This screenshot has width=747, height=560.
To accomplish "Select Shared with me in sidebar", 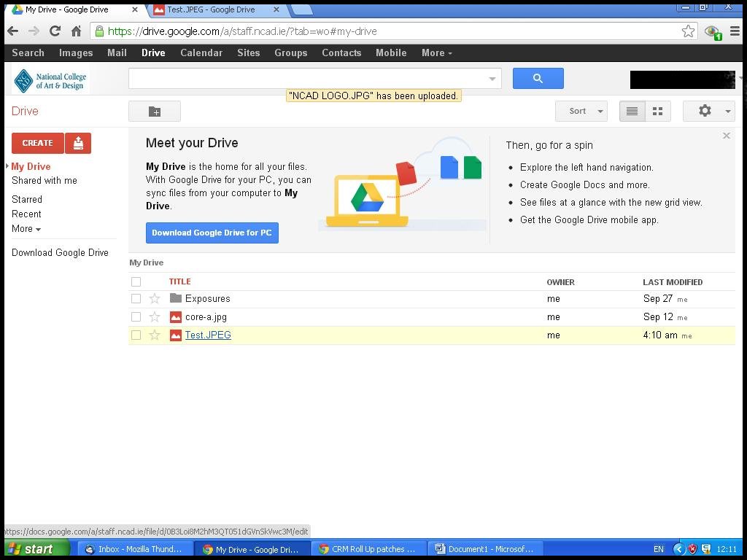I will [44, 181].
